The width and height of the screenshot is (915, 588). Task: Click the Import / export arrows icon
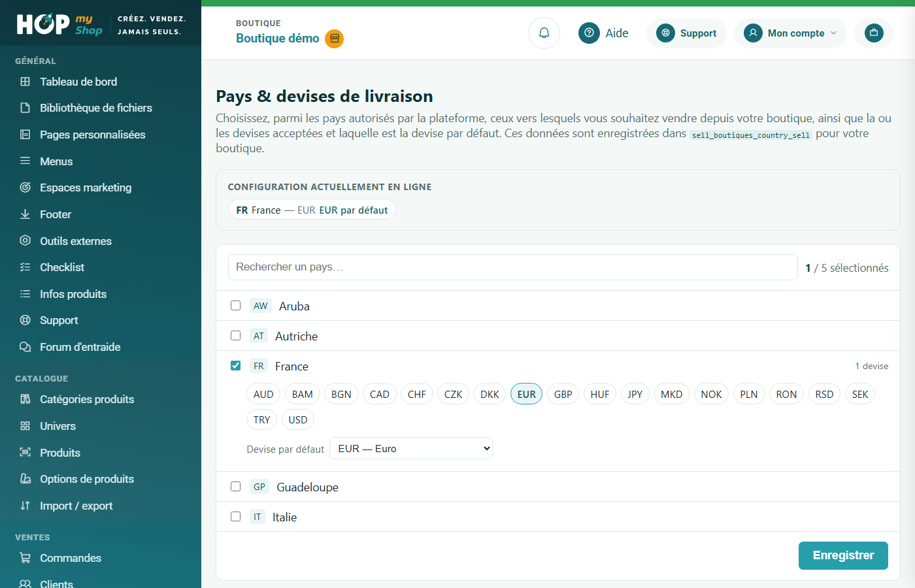(x=25, y=506)
